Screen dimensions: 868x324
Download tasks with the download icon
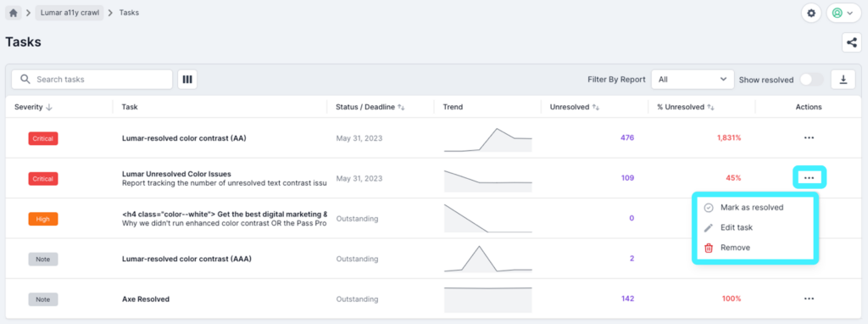(x=843, y=79)
